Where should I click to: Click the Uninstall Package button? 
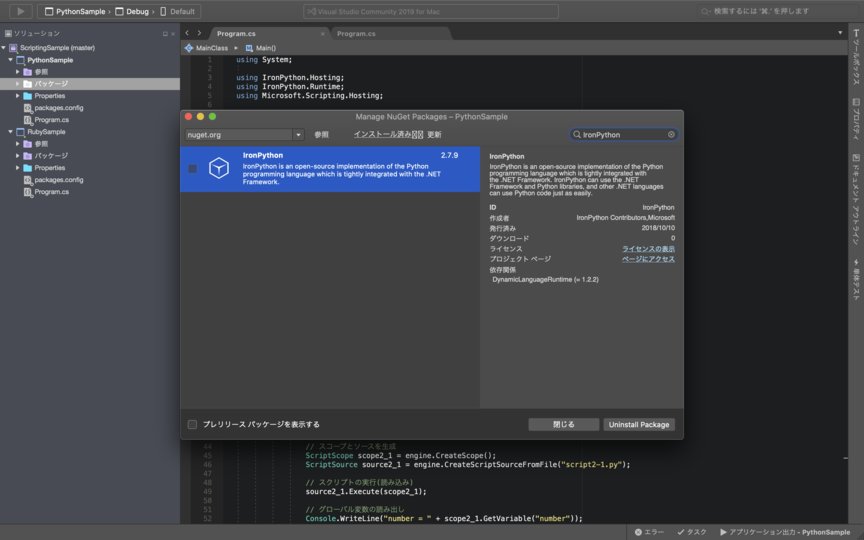pyautogui.click(x=639, y=424)
